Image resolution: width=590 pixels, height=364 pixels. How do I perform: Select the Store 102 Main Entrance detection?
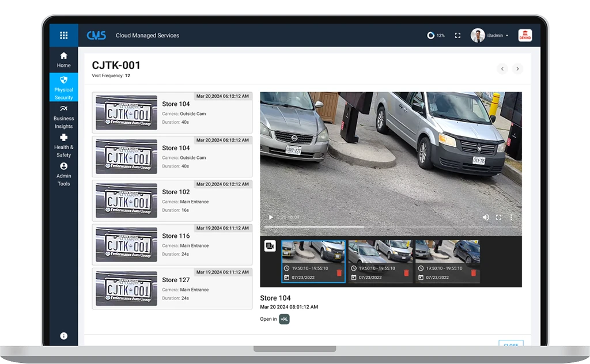tap(172, 200)
